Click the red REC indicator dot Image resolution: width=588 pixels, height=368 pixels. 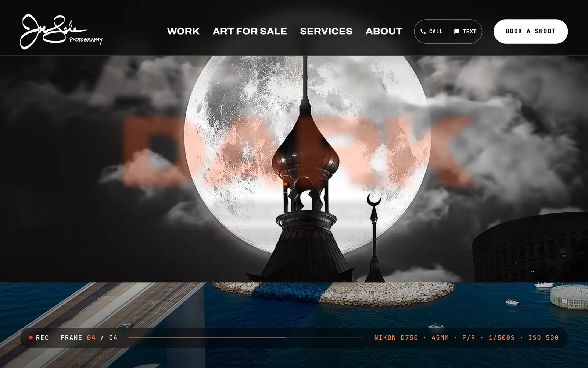pos(31,337)
